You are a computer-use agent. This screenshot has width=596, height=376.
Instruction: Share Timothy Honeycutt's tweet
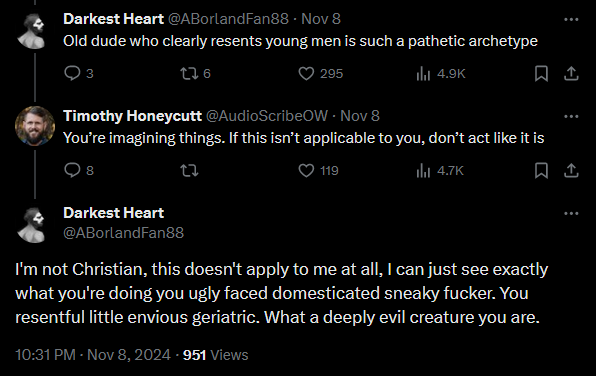tap(571, 170)
